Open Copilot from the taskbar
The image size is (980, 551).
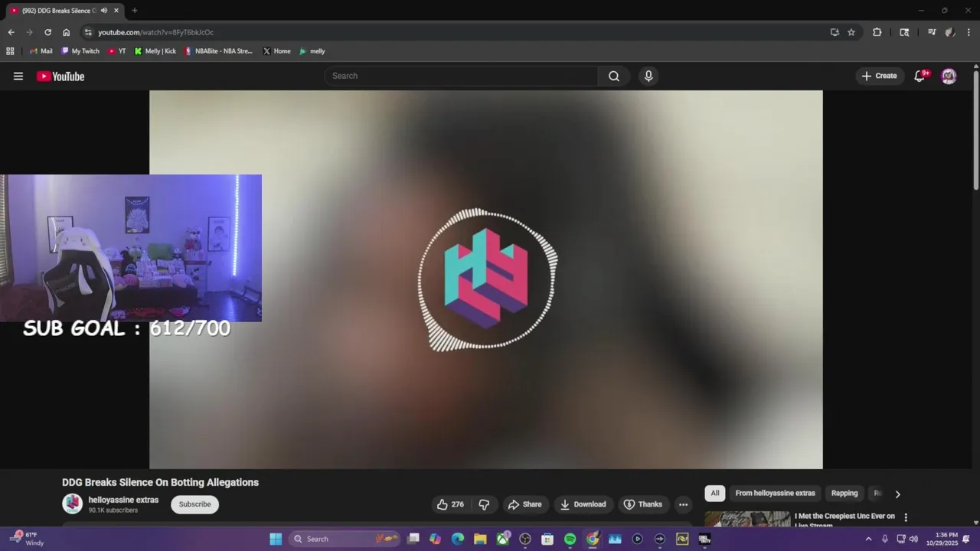(435, 539)
